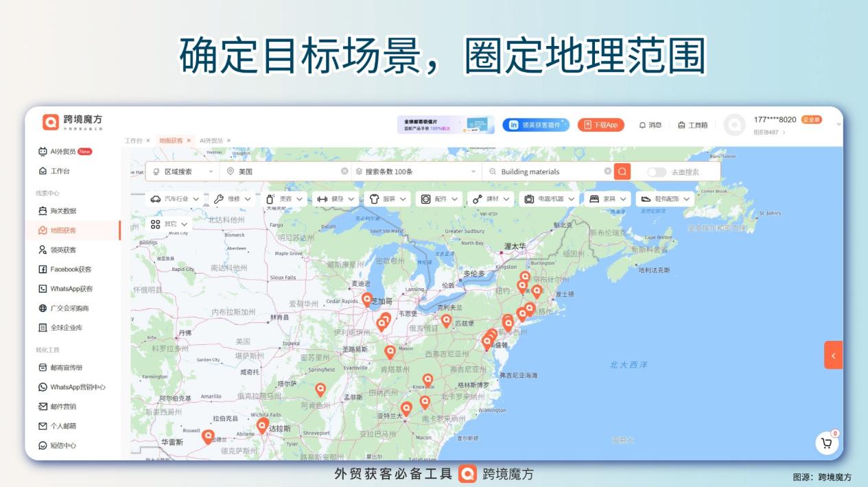Click the Building materials search input field

point(532,171)
